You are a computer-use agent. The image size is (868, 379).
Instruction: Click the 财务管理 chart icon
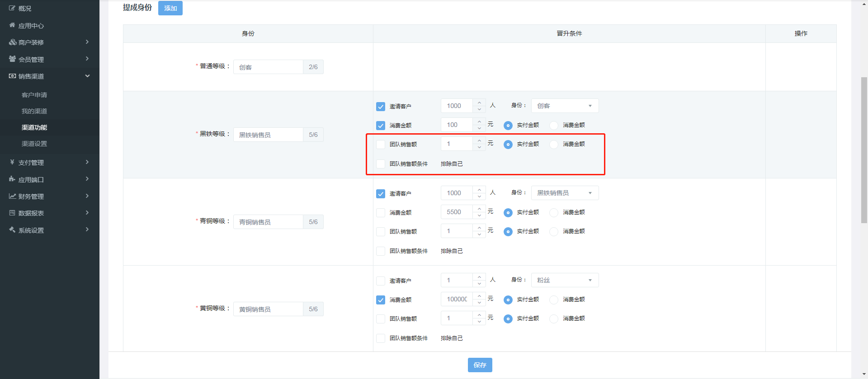click(12, 196)
